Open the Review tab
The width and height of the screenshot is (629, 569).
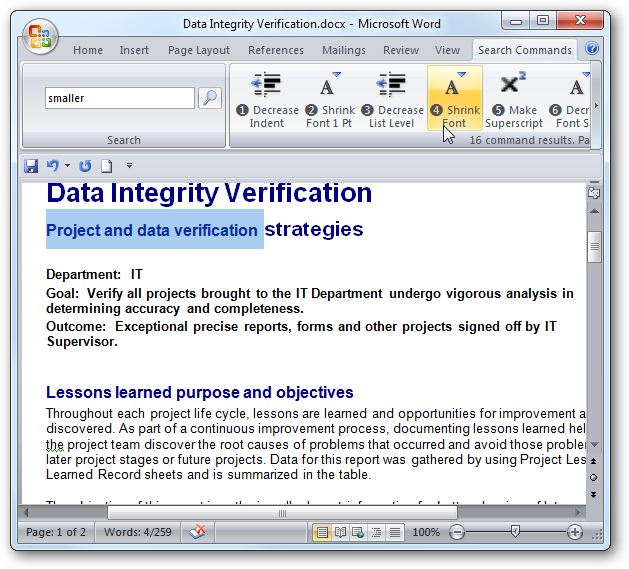(401, 50)
